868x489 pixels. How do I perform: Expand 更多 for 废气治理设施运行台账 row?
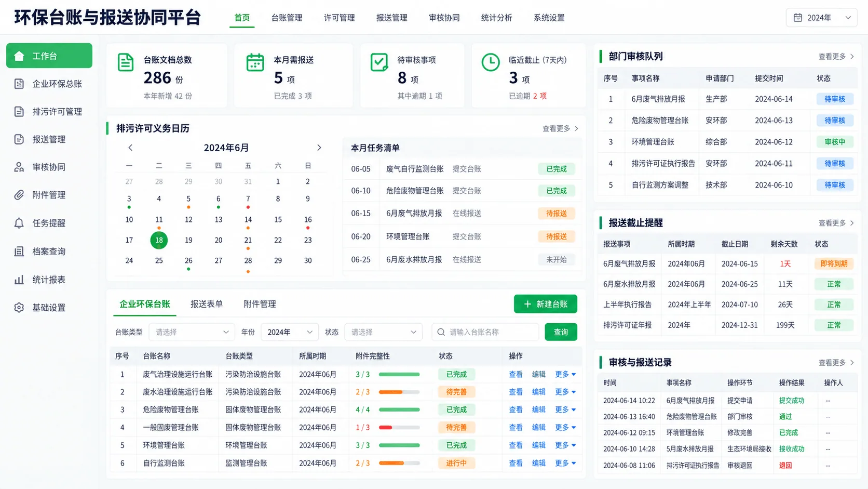565,374
